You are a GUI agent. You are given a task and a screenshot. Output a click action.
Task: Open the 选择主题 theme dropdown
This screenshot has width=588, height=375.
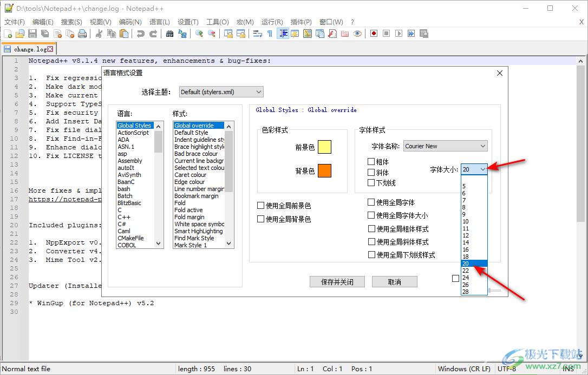coord(221,92)
